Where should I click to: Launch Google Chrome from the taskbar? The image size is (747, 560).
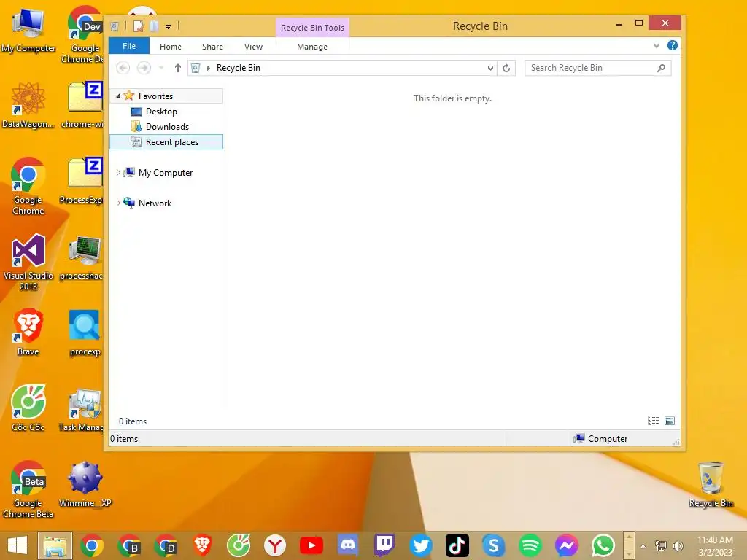click(92, 545)
